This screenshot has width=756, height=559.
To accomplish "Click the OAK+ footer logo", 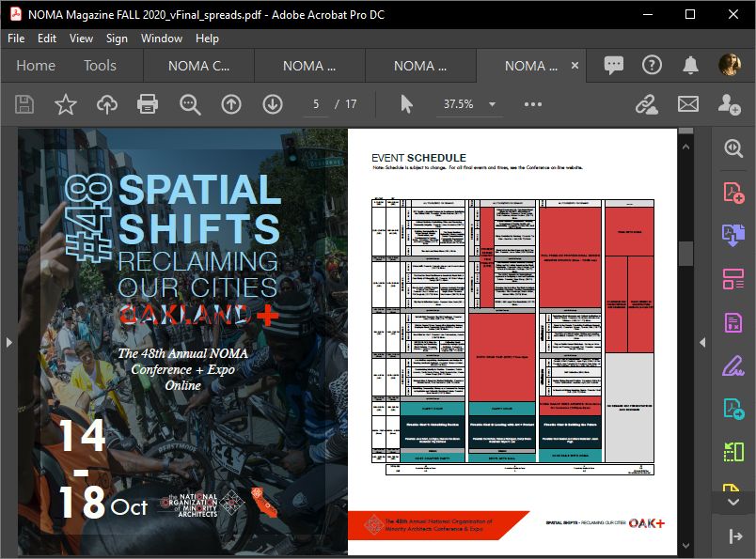I will [647, 523].
